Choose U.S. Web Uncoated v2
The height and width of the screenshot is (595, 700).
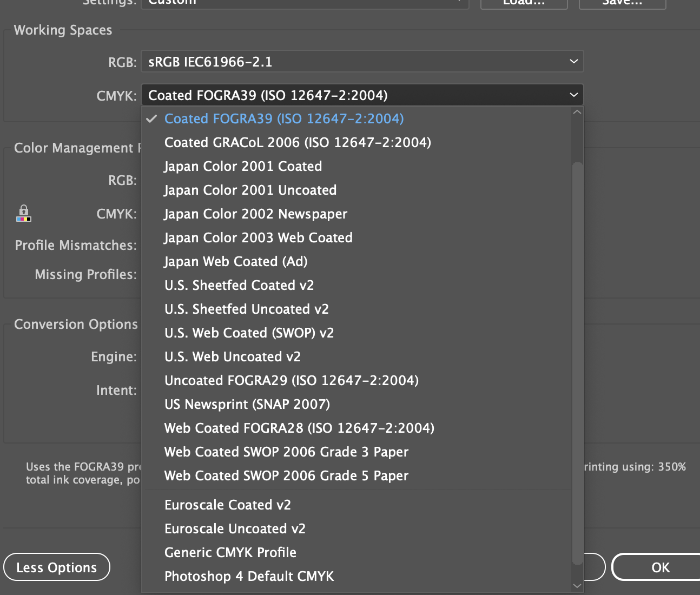[356, 356]
